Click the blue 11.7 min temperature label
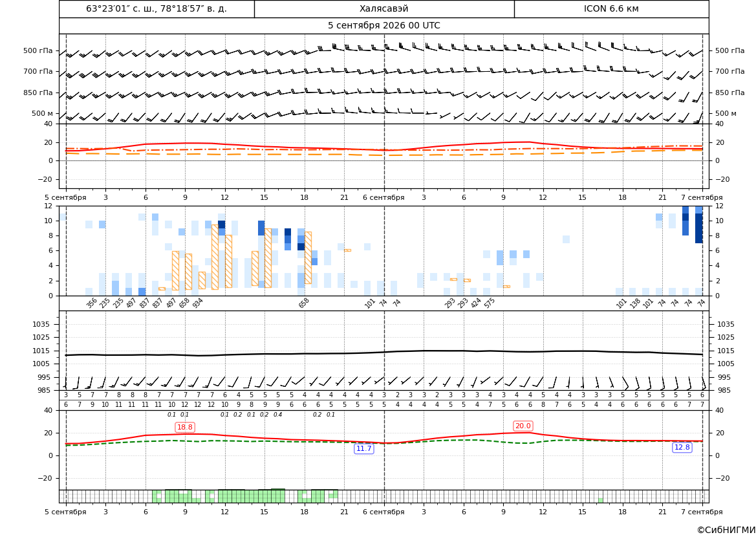The image size is (756, 535). (363, 449)
